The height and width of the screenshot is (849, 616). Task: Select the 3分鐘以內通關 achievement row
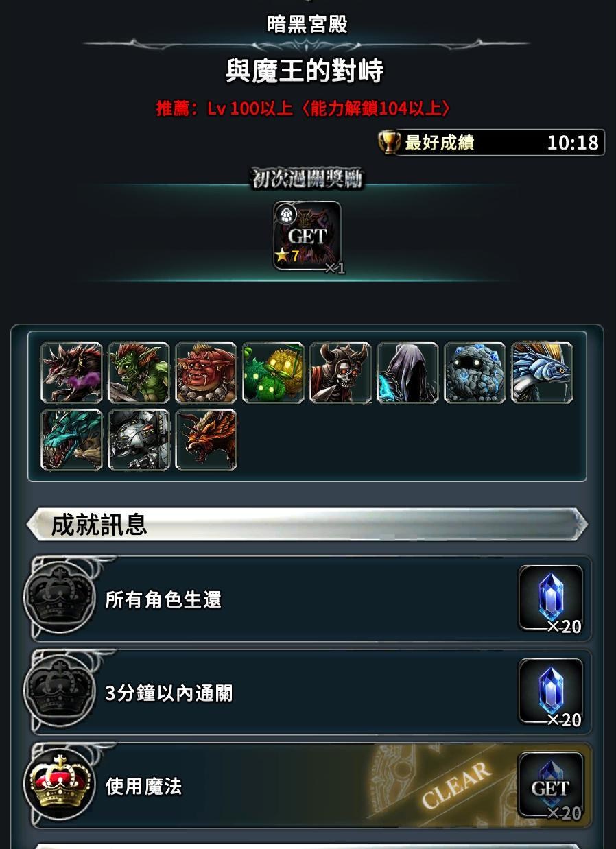coord(311,692)
